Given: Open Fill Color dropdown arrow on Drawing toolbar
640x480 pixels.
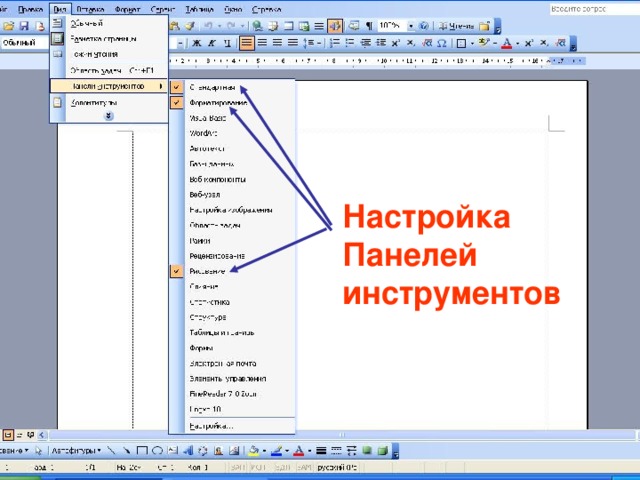Looking at the screenshot, I should [264, 451].
